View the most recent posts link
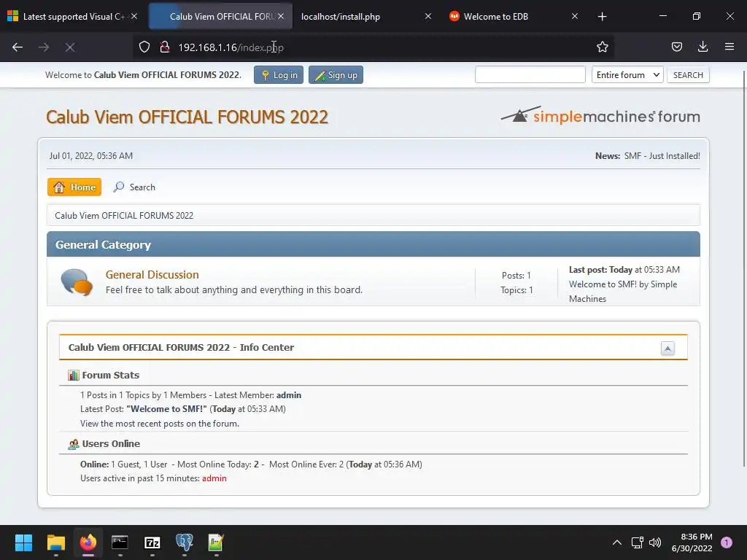 click(x=160, y=424)
